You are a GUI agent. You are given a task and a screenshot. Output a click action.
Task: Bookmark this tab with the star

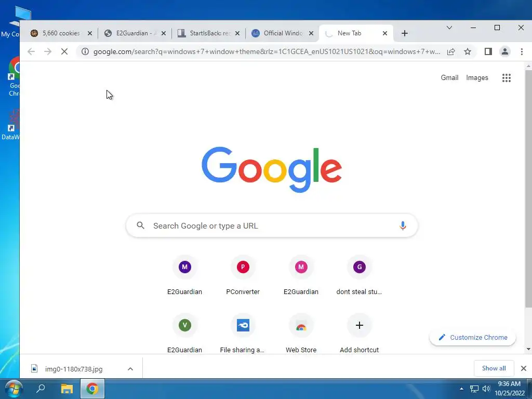coord(468,51)
